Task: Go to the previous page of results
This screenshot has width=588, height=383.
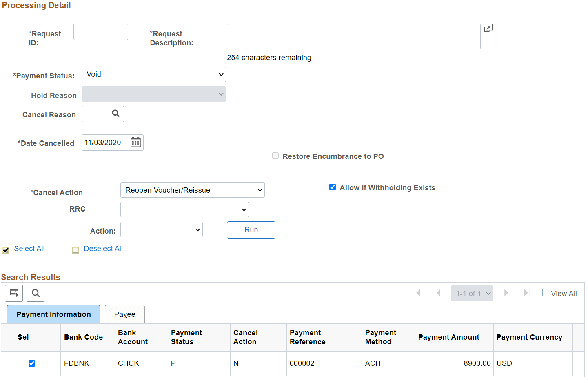Action: (438, 293)
